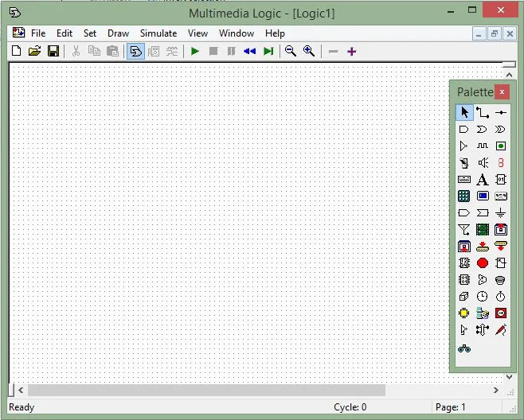This screenshot has width=524, height=420.
Task: Select the clock component in Palette
Action: (x=483, y=297)
